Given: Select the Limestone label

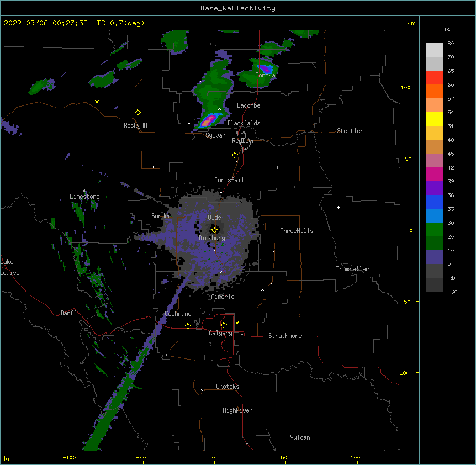Looking at the screenshot, I should click(84, 197).
